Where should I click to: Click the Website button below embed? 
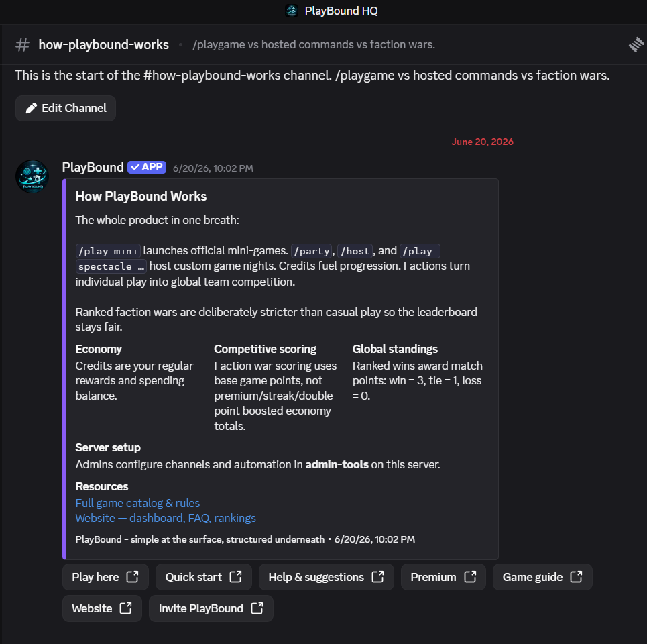102,608
